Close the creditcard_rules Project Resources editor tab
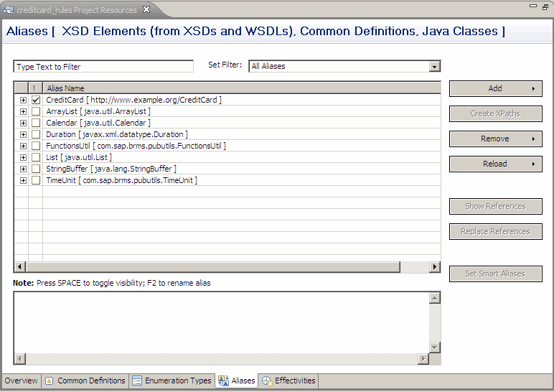 [146, 10]
